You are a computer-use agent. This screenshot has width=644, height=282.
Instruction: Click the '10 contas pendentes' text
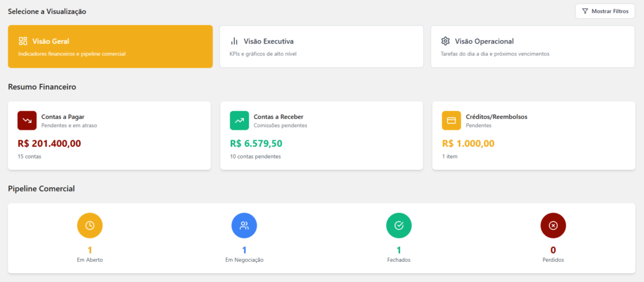click(255, 156)
